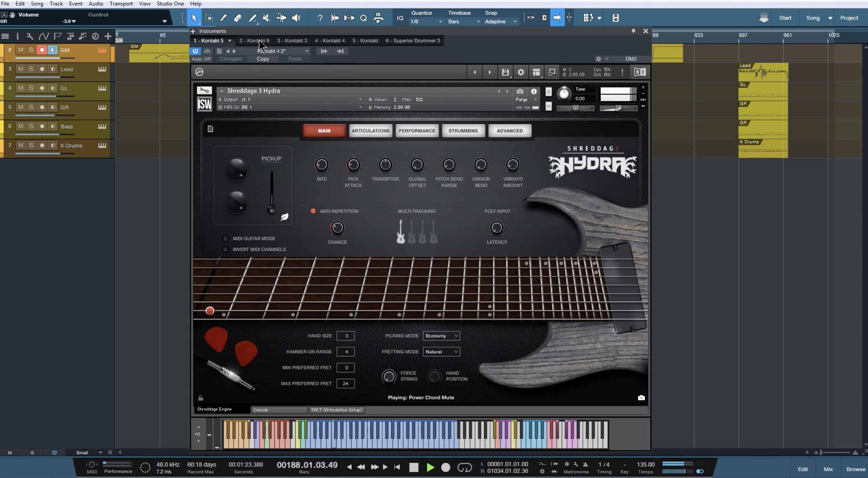Open Snap Adaptive dropdown

[x=501, y=22]
